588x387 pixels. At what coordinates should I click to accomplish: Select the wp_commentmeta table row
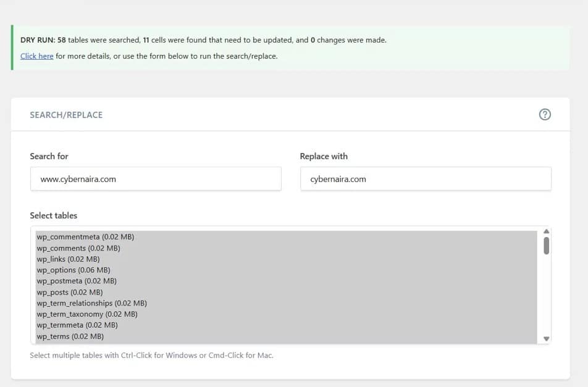coord(286,237)
